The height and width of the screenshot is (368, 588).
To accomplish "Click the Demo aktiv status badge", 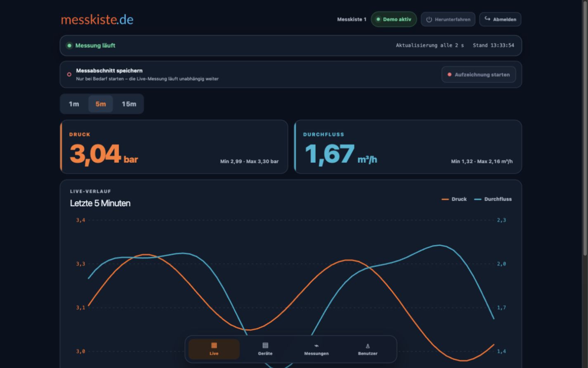I will tap(394, 19).
